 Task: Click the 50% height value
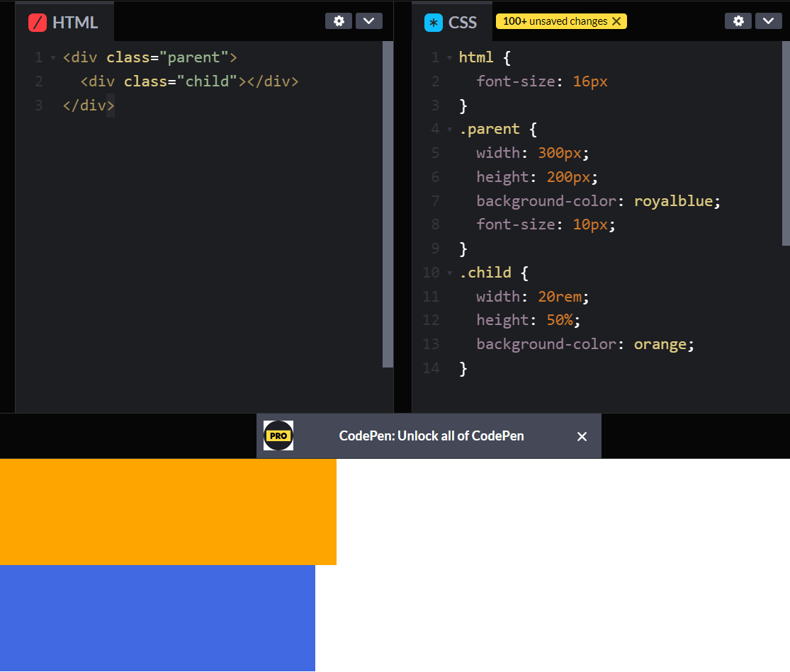(560, 320)
